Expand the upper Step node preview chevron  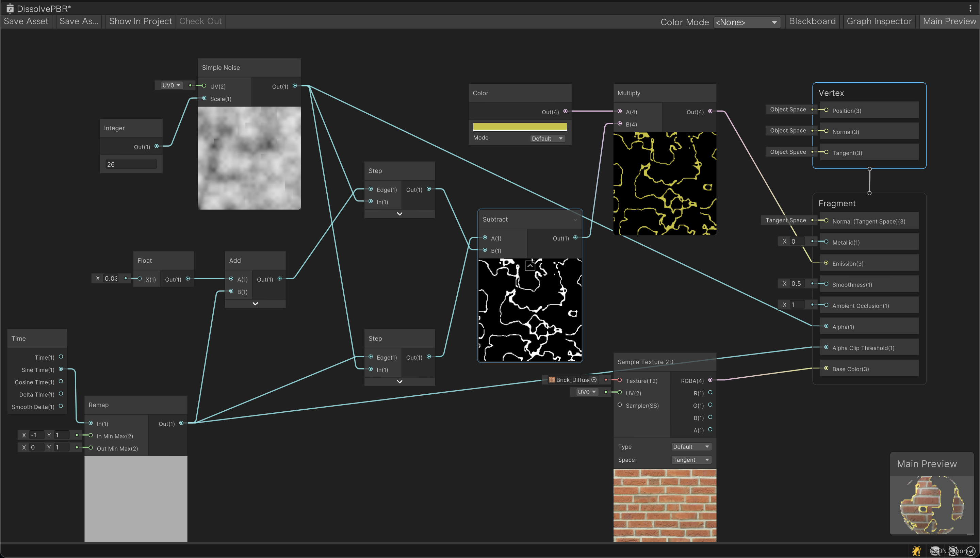point(399,214)
